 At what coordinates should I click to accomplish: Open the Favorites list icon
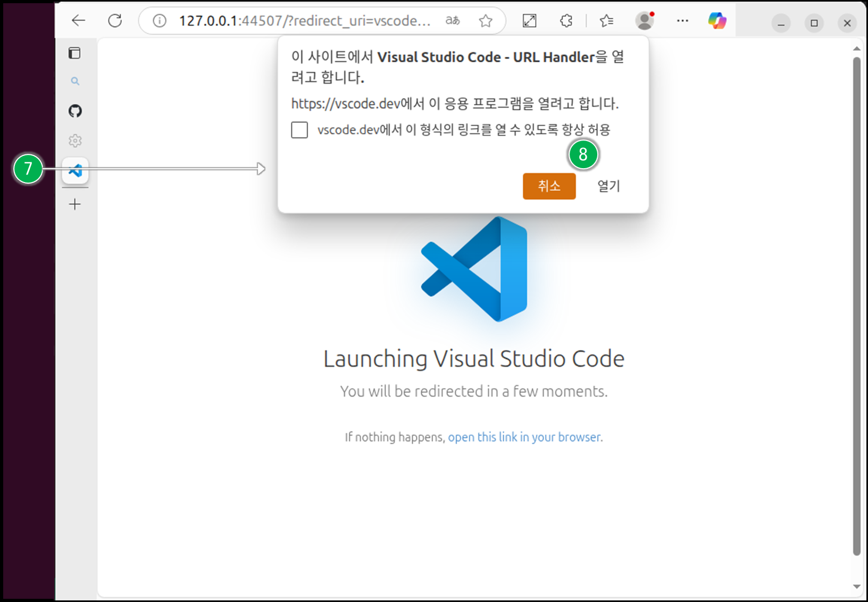tap(606, 21)
